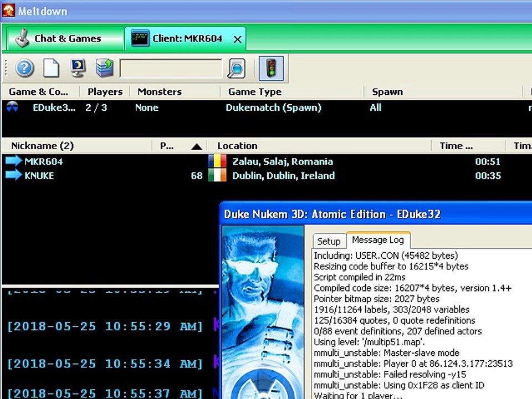Click log line '1916/11264 labels, 303/2048 variables'
The height and width of the screenshot is (399, 532).
[x=392, y=309]
